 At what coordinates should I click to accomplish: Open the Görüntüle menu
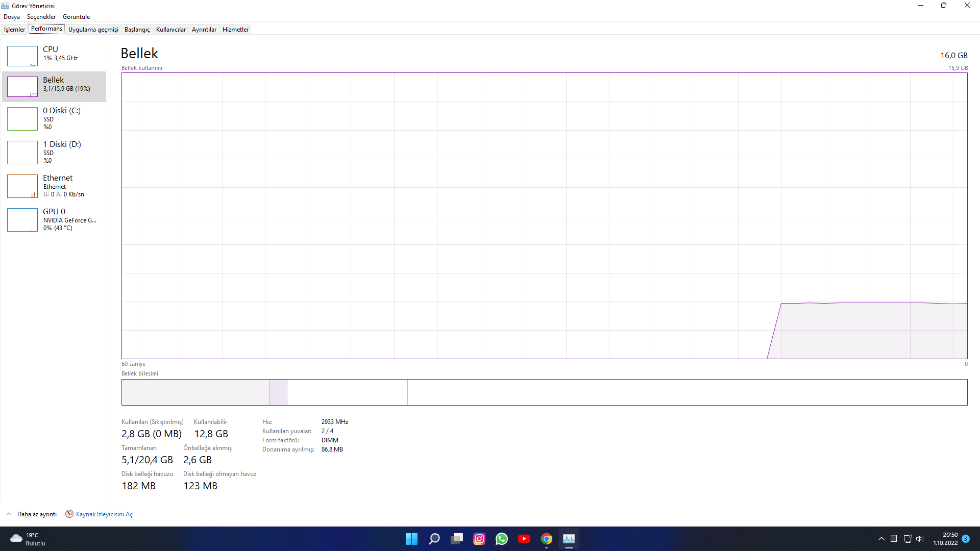tap(76, 17)
